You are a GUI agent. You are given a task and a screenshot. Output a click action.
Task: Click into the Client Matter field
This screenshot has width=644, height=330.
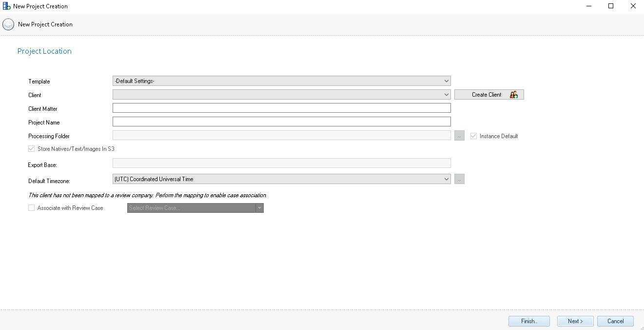pyautogui.click(x=281, y=108)
